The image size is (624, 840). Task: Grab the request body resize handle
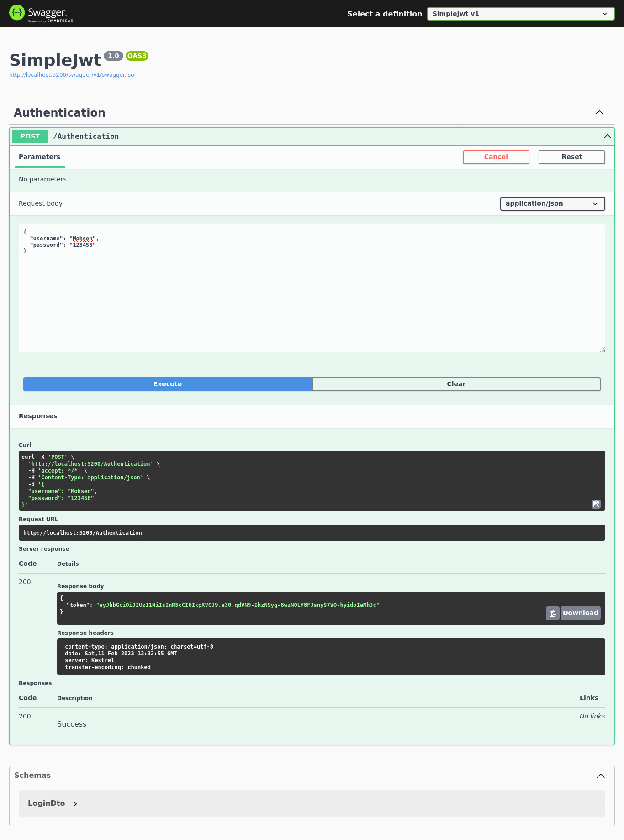603,350
